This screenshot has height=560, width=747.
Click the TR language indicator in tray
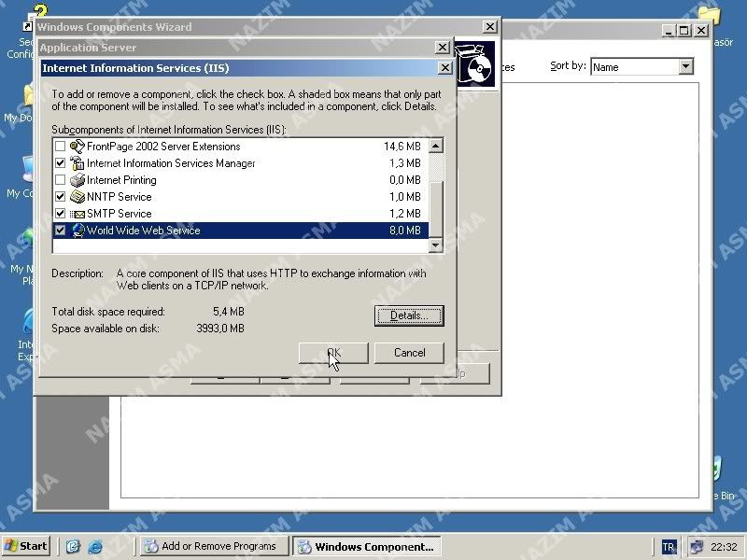click(x=669, y=547)
